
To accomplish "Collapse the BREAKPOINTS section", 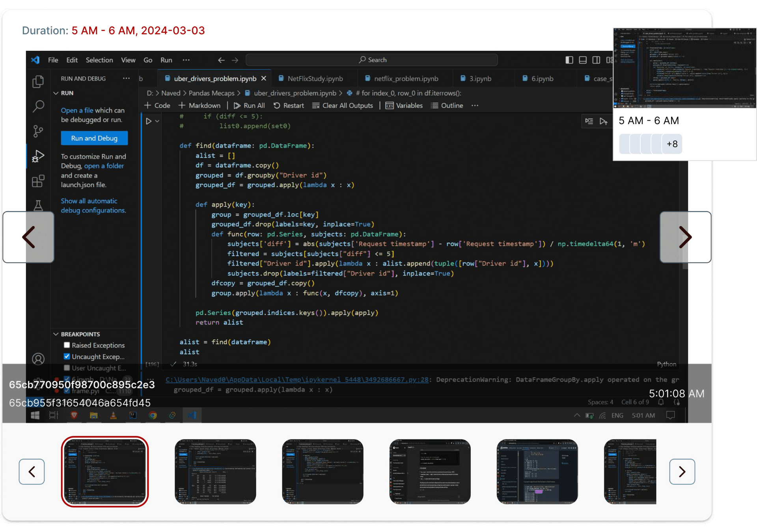I will pos(56,334).
